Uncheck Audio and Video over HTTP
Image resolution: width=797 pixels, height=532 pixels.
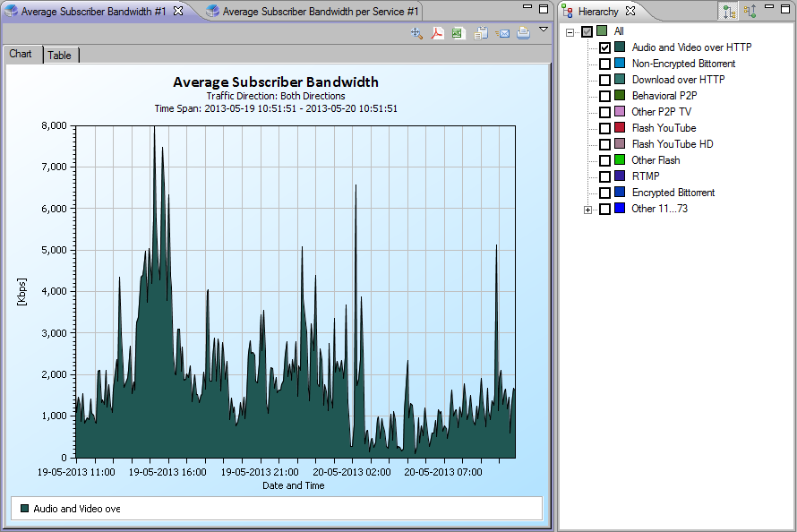605,47
